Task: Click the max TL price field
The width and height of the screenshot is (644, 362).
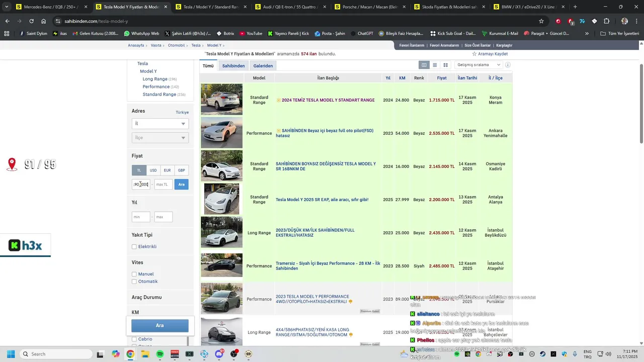Action: (163, 185)
